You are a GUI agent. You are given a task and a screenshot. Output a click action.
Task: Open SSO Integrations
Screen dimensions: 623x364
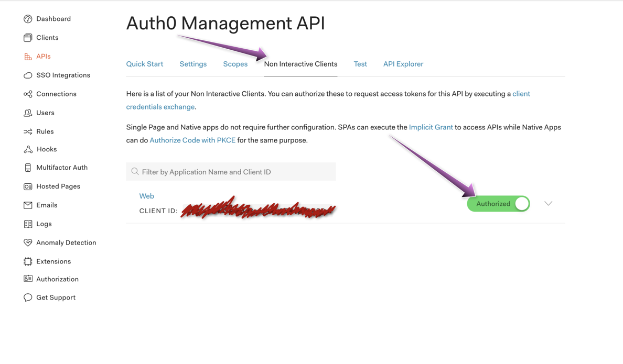(63, 75)
